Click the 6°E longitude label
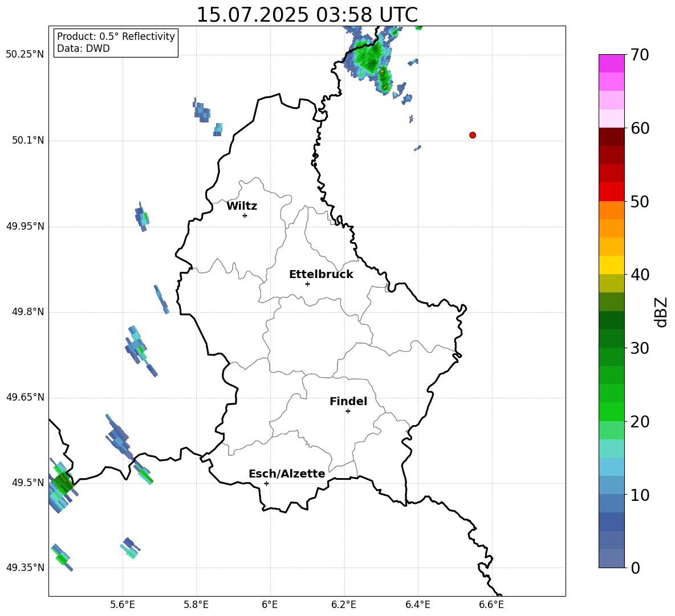675x616 pixels. coord(270,605)
